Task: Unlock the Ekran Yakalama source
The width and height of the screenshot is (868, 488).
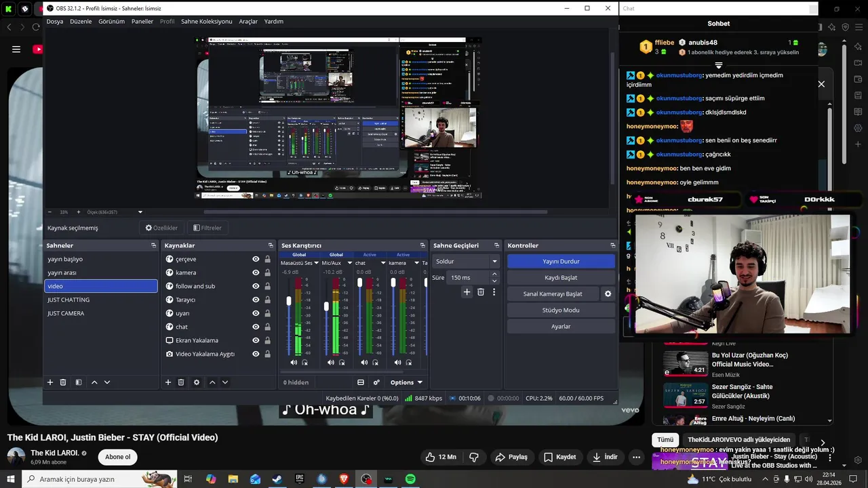Action: [x=267, y=340]
